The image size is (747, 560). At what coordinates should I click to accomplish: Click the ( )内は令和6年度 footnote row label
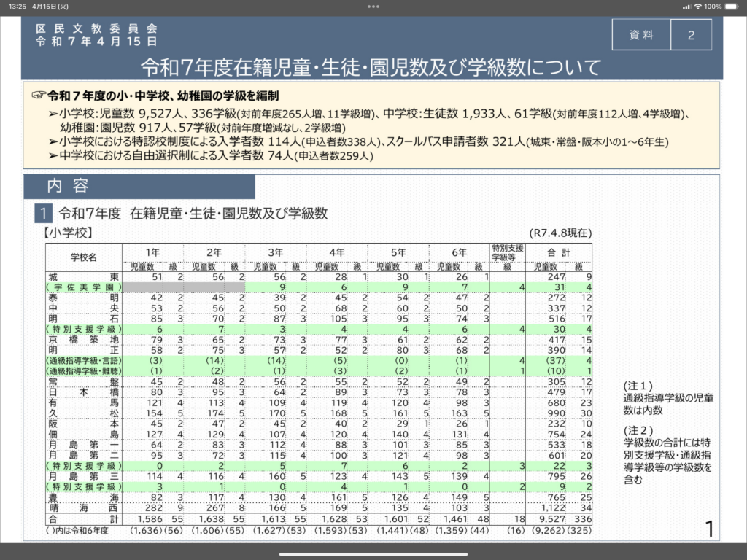click(77, 531)
